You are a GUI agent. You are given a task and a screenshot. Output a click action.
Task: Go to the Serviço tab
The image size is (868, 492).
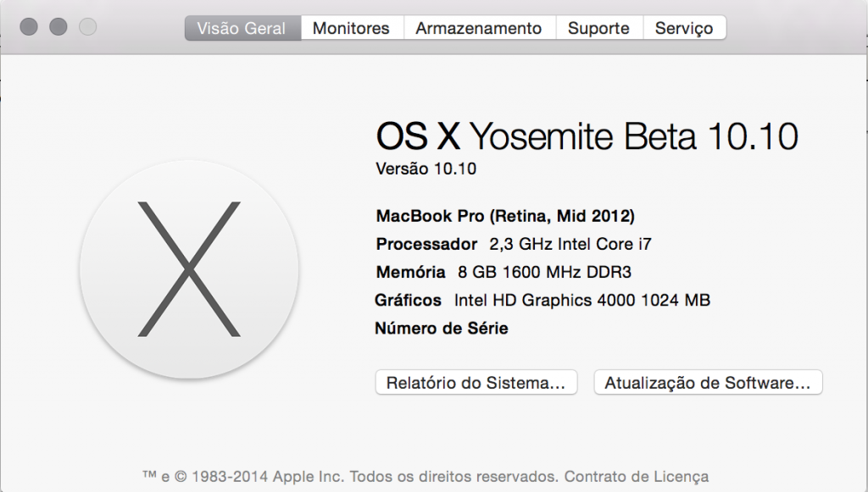[x=684, y=28]
